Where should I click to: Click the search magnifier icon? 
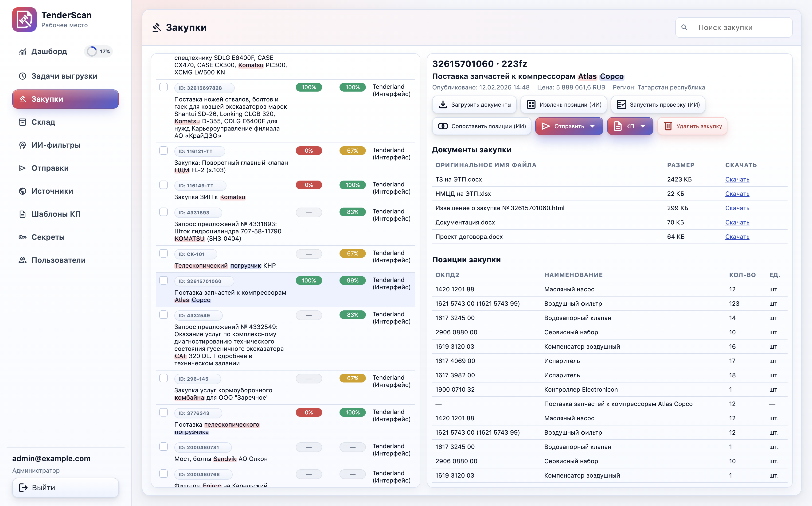point(684,27)
